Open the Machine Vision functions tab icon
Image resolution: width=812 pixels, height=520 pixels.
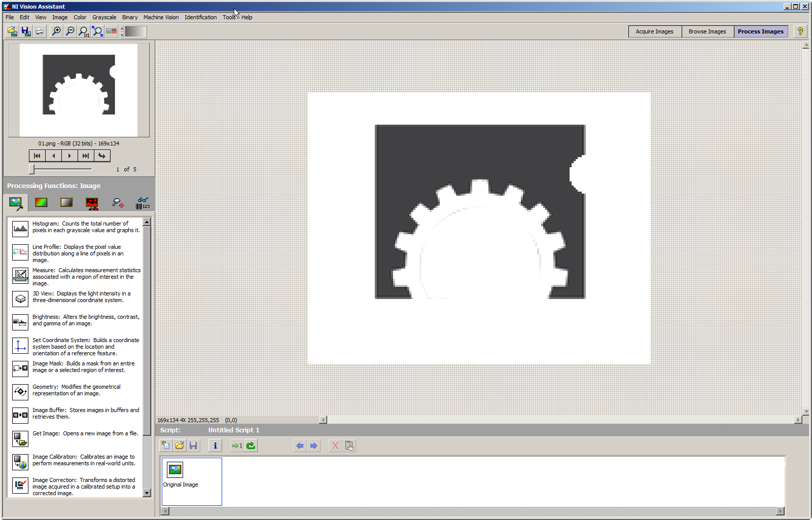coord(118,203)
